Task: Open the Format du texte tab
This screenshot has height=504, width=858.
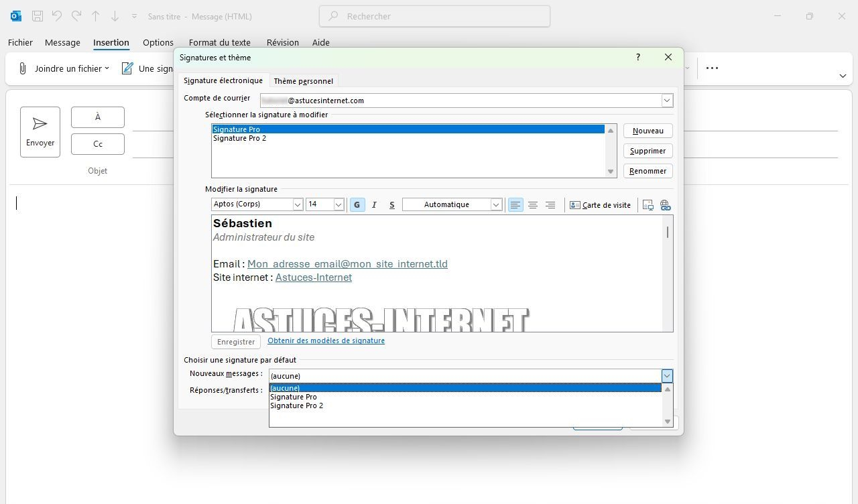Action: (220, 42)
